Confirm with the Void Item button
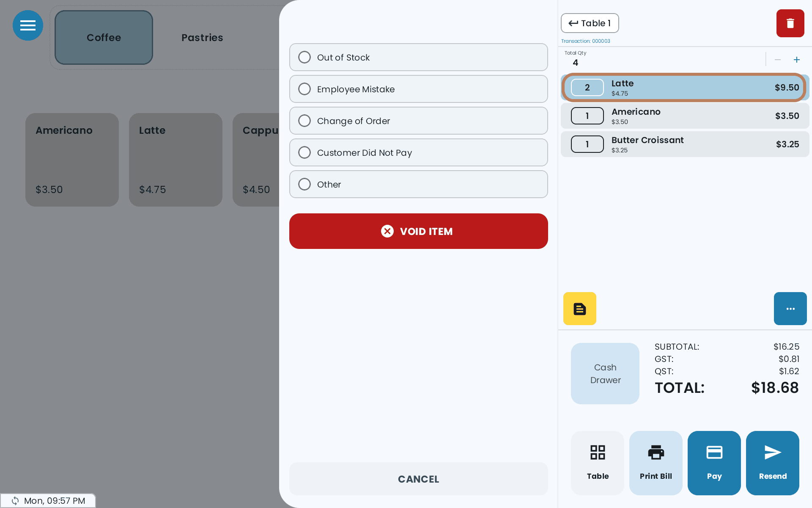Viewport: 812px width, 508px height. tap(419, 231)
